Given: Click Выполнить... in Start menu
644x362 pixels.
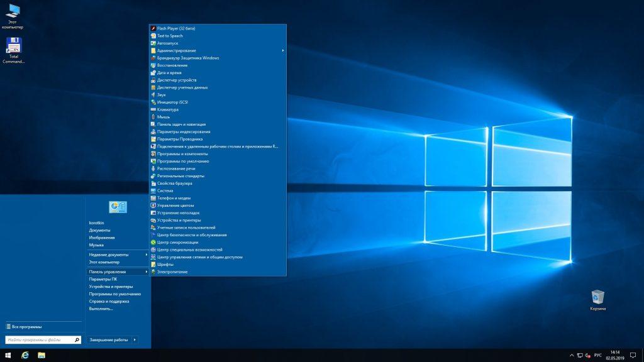Looking at the screenshot, I should pyautogui.click(x=101, y=309).
